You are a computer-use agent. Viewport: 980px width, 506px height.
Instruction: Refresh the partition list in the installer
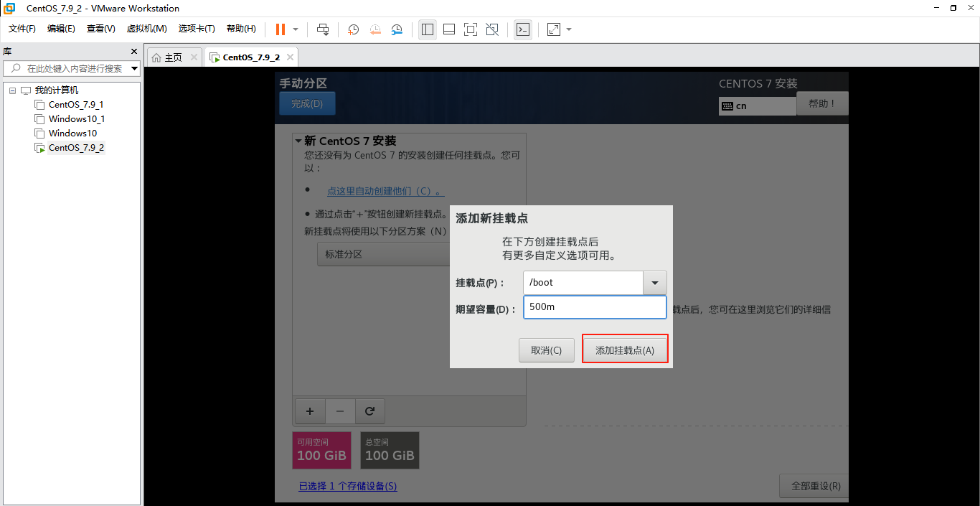tap(369, 411)
